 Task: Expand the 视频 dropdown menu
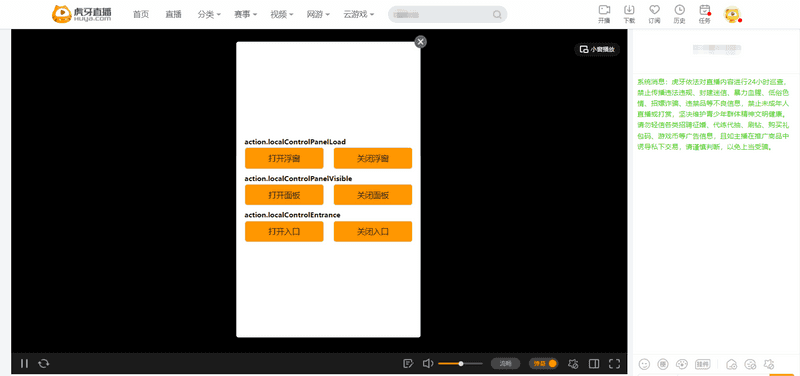pos(282,14)
